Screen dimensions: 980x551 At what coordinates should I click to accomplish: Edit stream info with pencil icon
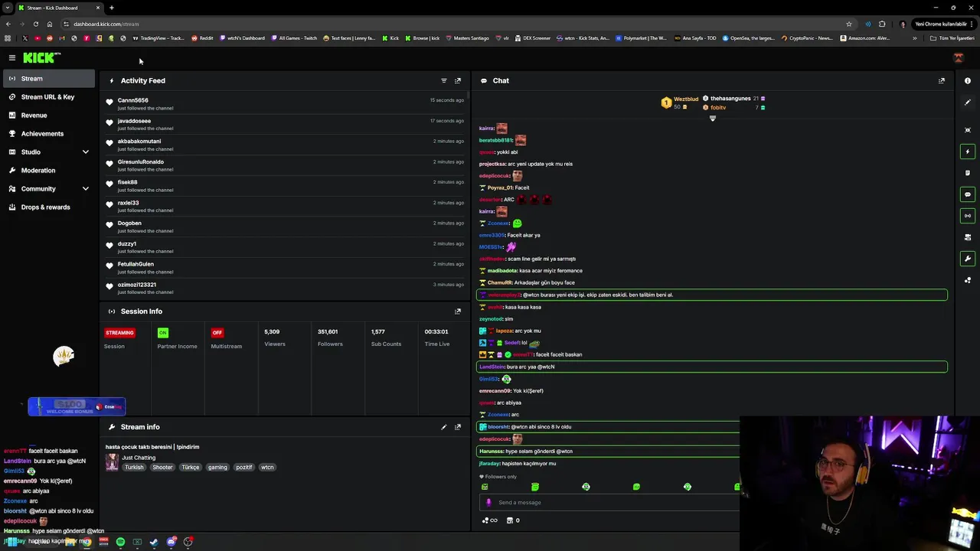(444, 427)
